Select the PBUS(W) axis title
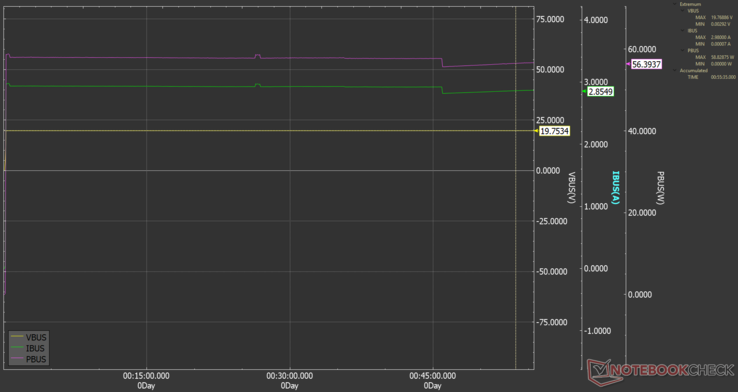Viewport: 738px width, 392px height. [660, 187]
